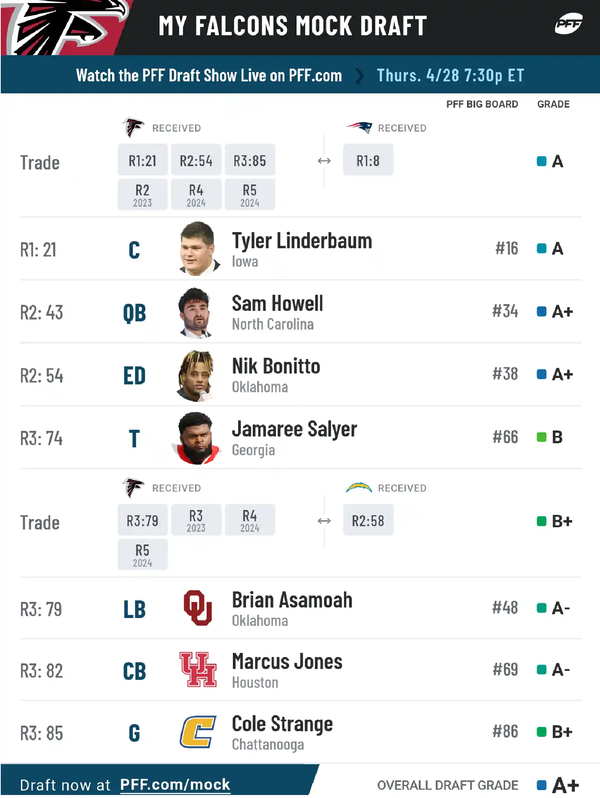Screen dimensions: 600x798
Task: Click the Nik Bonitto player name
Action: pos(276,366)
